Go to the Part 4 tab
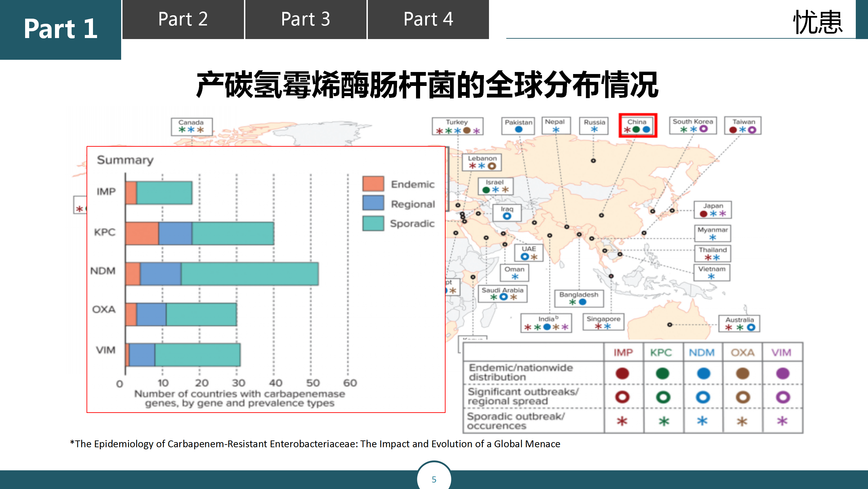Viewport: 868px width, 489px height. coord(428,19)
